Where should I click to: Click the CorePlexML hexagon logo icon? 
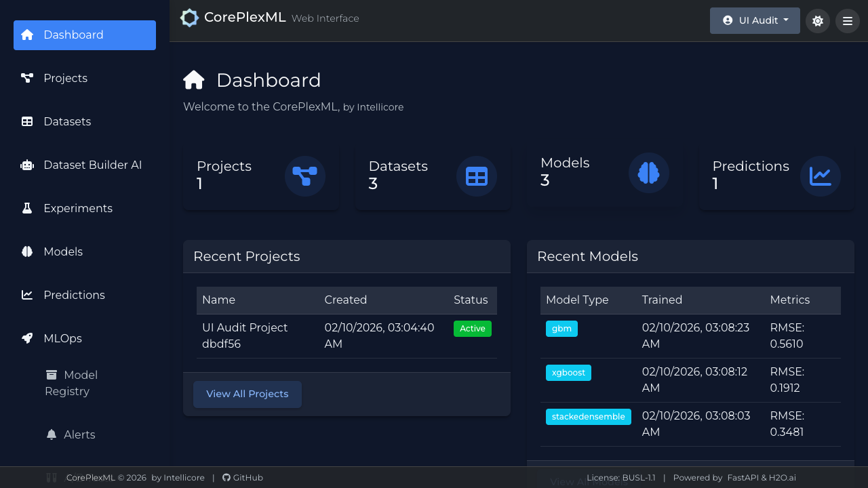pyautogui.click(x=189, y=18)
